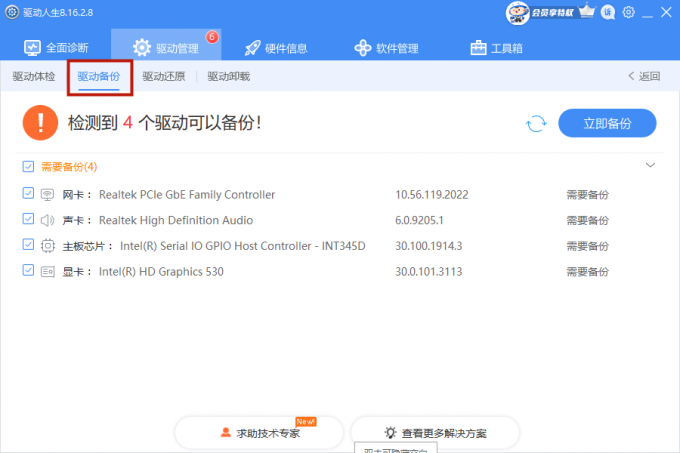Image resolution: width=680 pixels, height=453 pixels.
Task: Open the feedback message bubble icon
Action: pos(608,12)
